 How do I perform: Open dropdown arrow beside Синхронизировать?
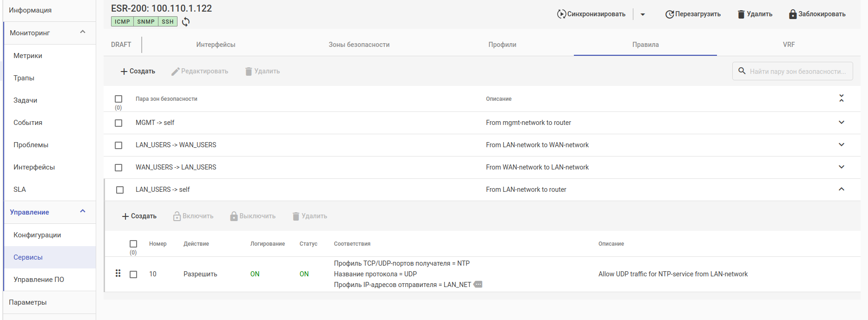coord(643,14)
